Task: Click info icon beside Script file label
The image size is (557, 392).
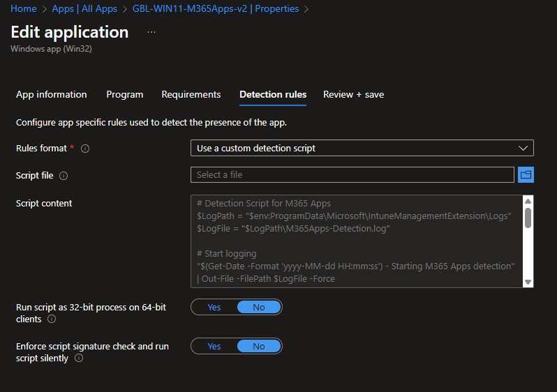Action: (x=64, y=176)
